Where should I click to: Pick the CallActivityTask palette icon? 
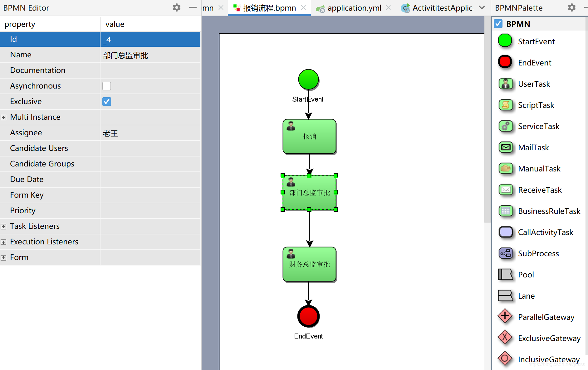506,232
